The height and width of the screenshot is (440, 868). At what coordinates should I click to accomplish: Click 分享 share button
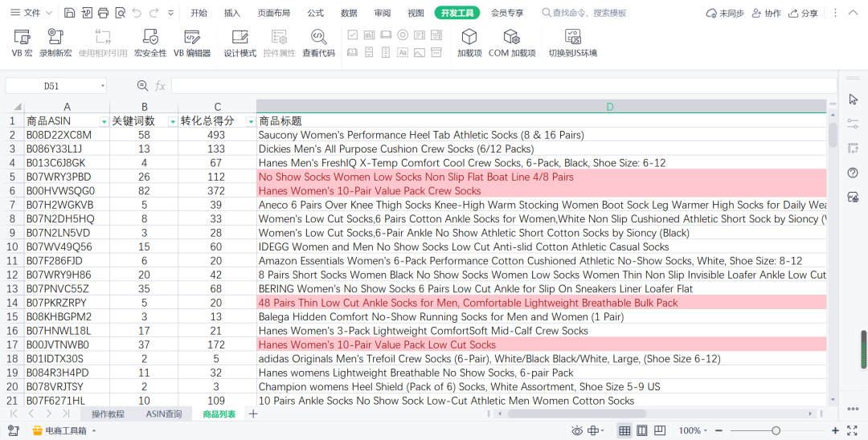[803, 13]
